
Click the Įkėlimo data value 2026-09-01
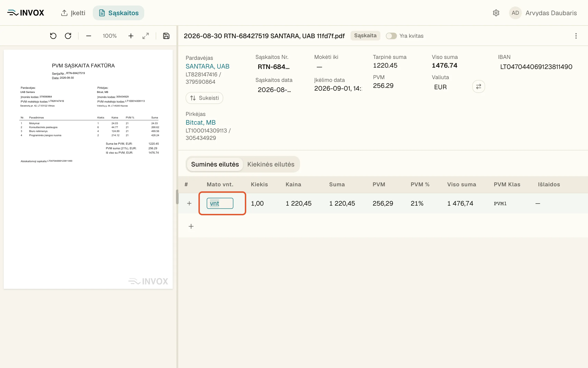[338, 88]
